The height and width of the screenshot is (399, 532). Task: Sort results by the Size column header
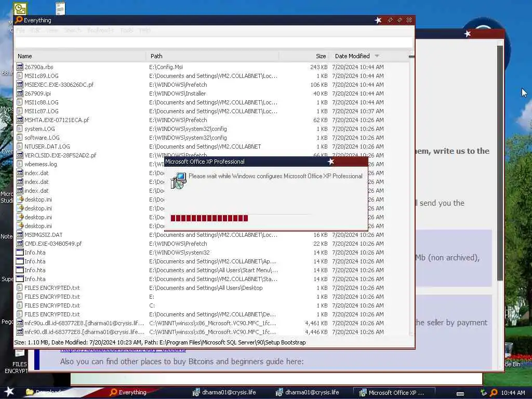coord(304,56)
